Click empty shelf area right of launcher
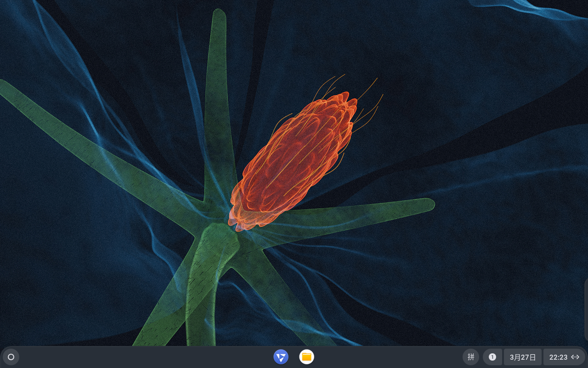This screenshot has width=588, height=368. pos(138,357)
